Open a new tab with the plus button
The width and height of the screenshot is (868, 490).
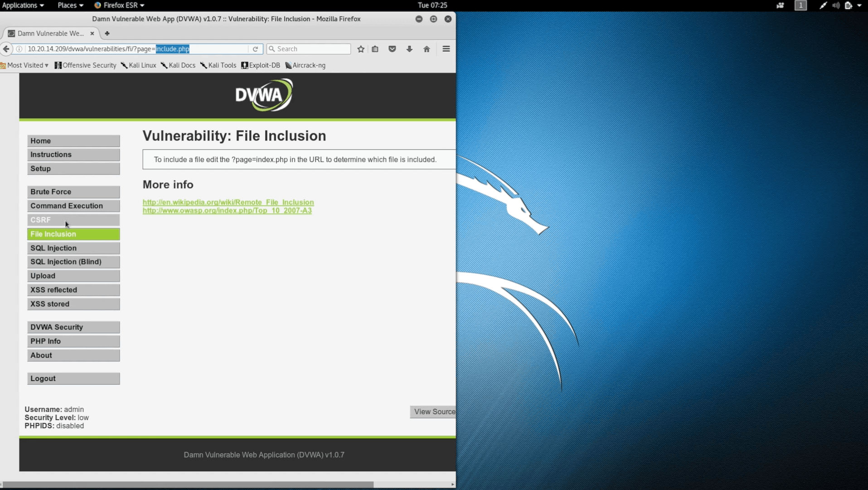[107, 34]
